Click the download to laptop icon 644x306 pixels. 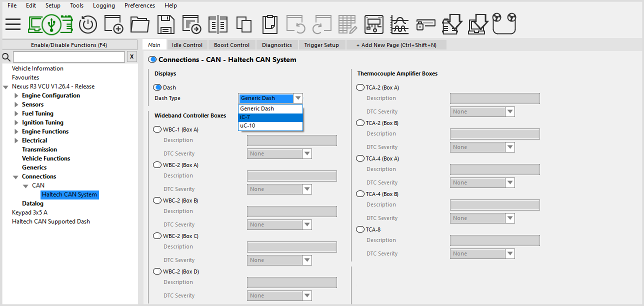pyautogui.click(x=478, y=24)
